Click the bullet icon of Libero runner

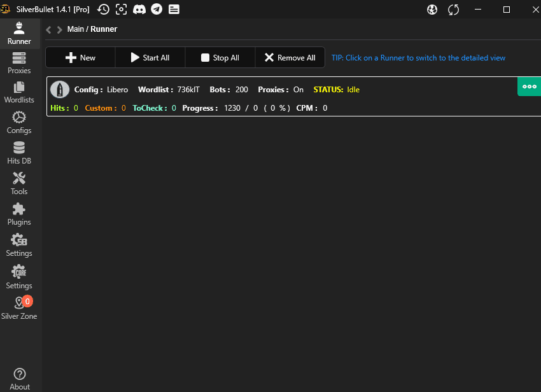tap(60, 89)
